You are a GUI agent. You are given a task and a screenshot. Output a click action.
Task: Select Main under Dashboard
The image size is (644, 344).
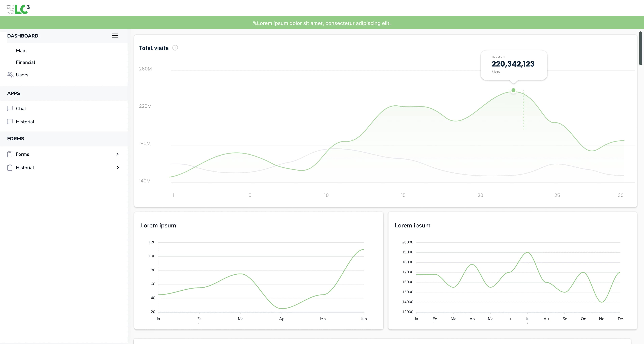coord(21,50)
